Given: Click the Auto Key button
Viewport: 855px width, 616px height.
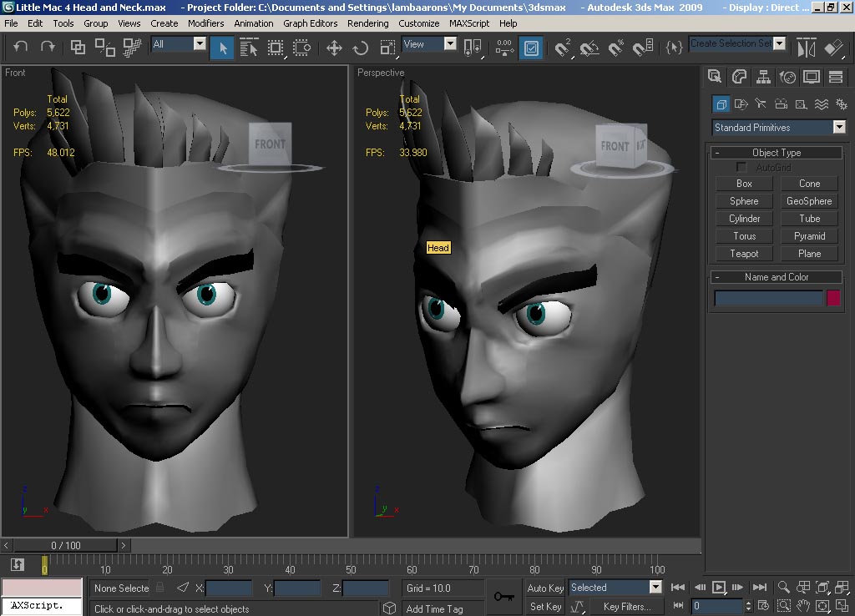Looking at the screenshot, I should coord(544,588).
